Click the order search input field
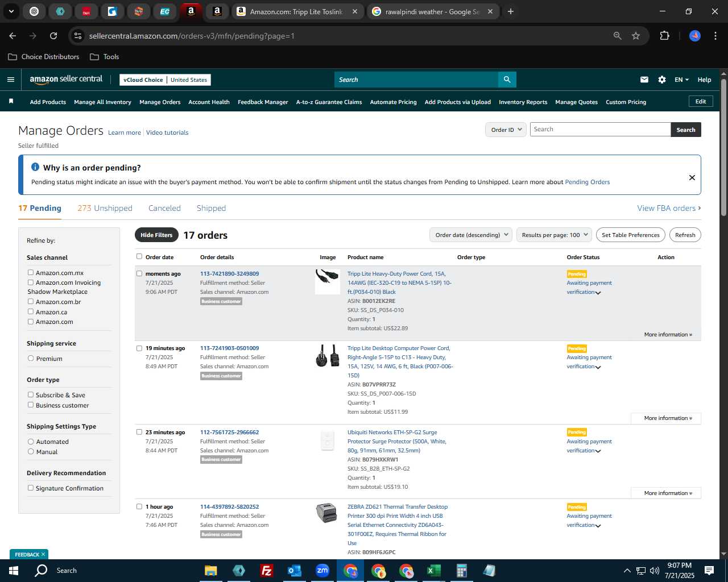728x582 pixels. click(600, 130)
